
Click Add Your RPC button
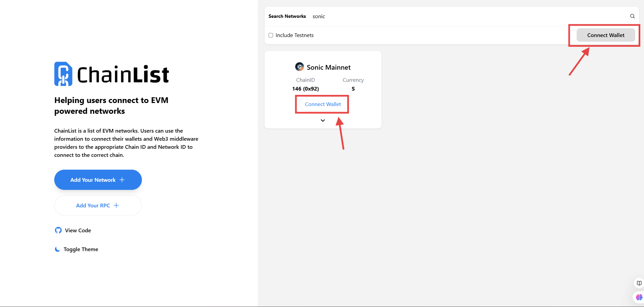tap(98, 205)
